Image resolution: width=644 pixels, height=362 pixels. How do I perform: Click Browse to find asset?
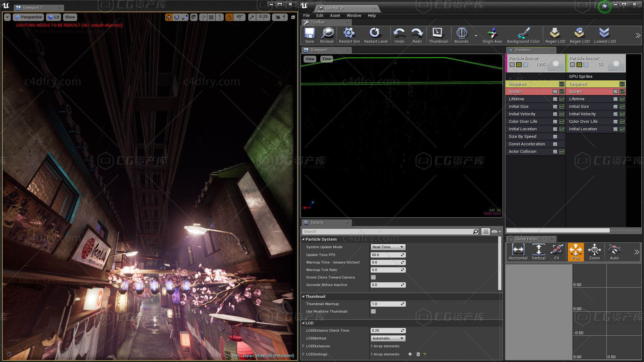click(x=327, y=36)
